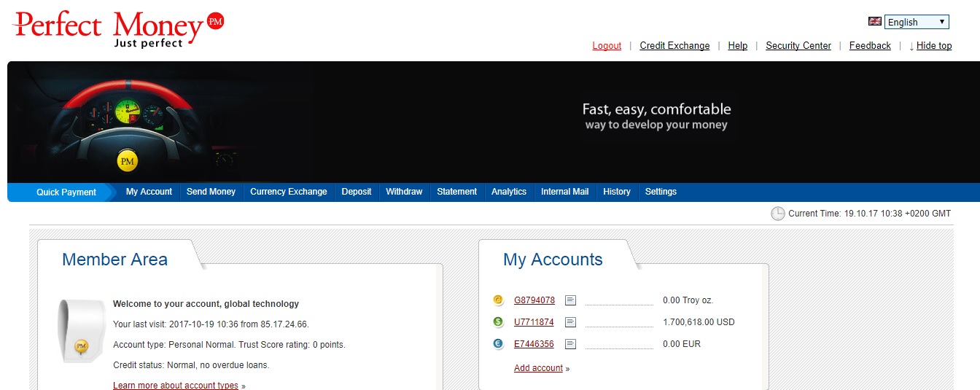Open statement icon next to U7711874
Viewport: 980px width, 390px height.
point(571,321)
